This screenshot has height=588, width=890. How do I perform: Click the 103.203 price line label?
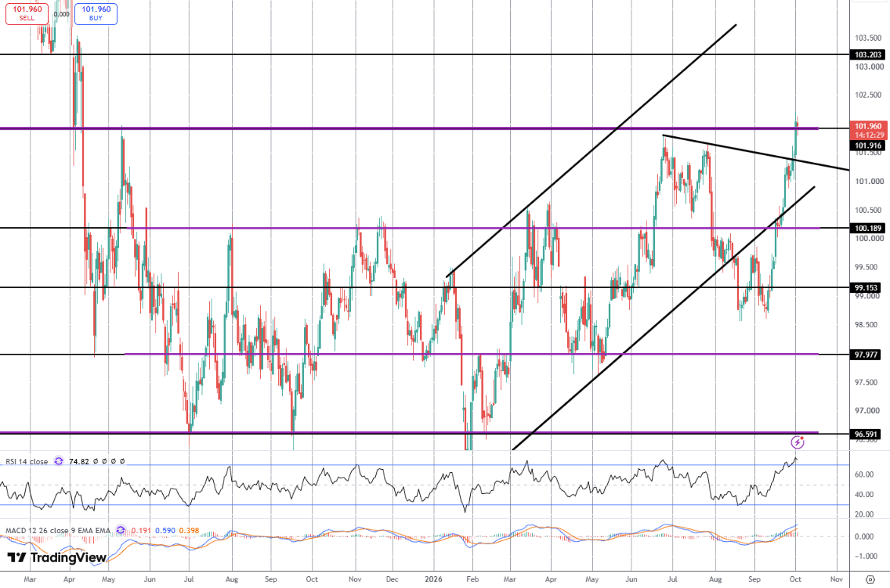868,55
